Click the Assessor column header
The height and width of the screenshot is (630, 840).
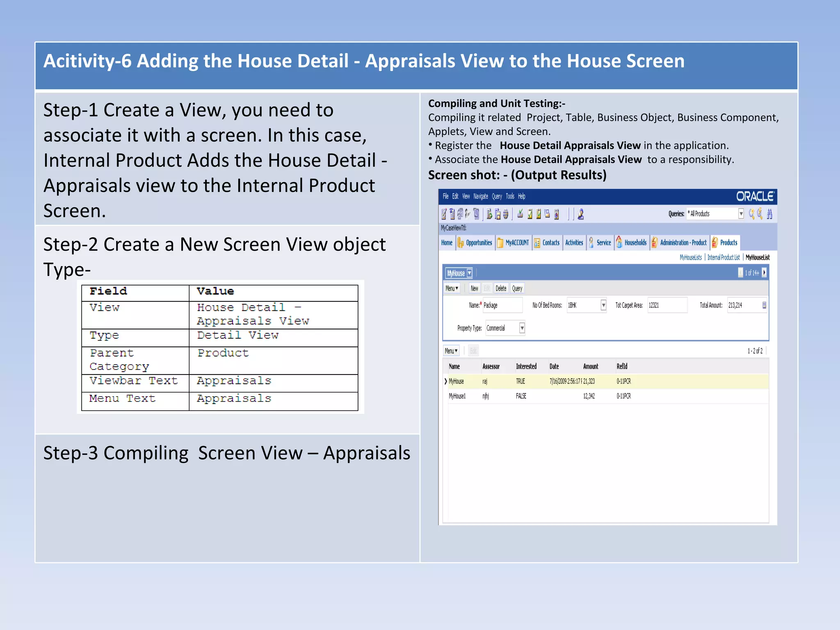point(491,367)
